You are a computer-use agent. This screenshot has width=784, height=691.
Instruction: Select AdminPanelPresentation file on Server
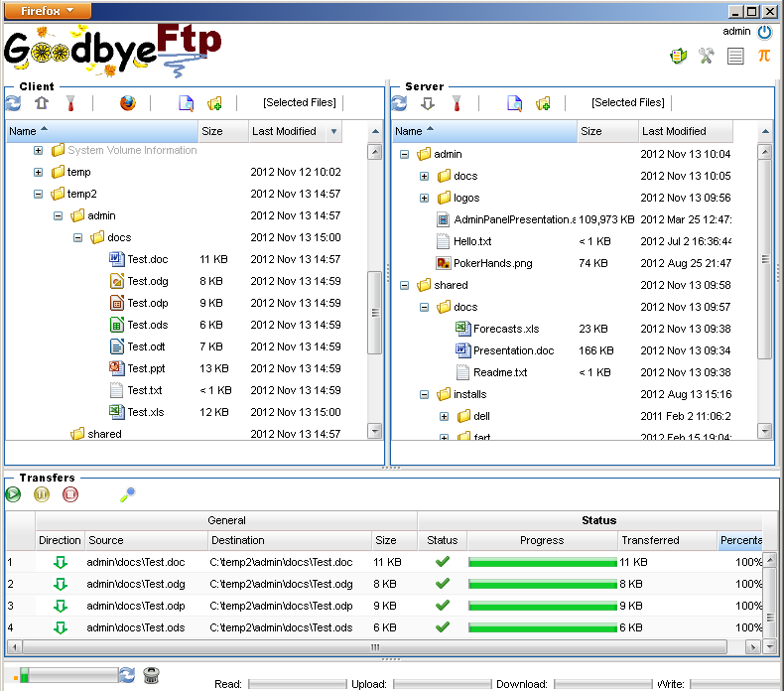tap(514, 219)
